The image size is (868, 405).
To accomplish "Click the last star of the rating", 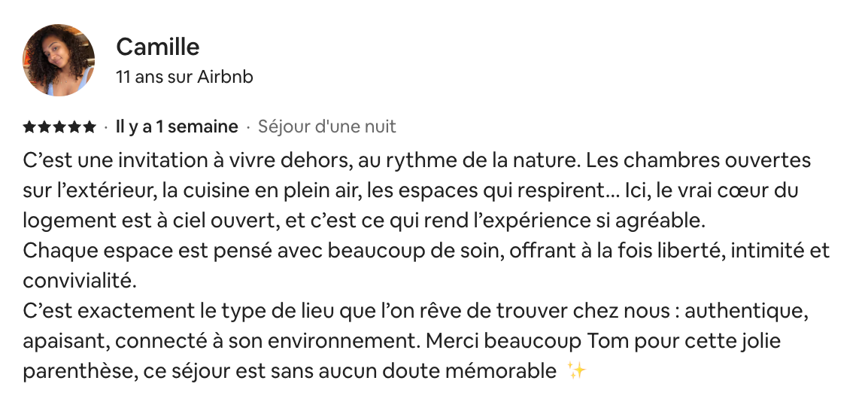I will [90, 127].
